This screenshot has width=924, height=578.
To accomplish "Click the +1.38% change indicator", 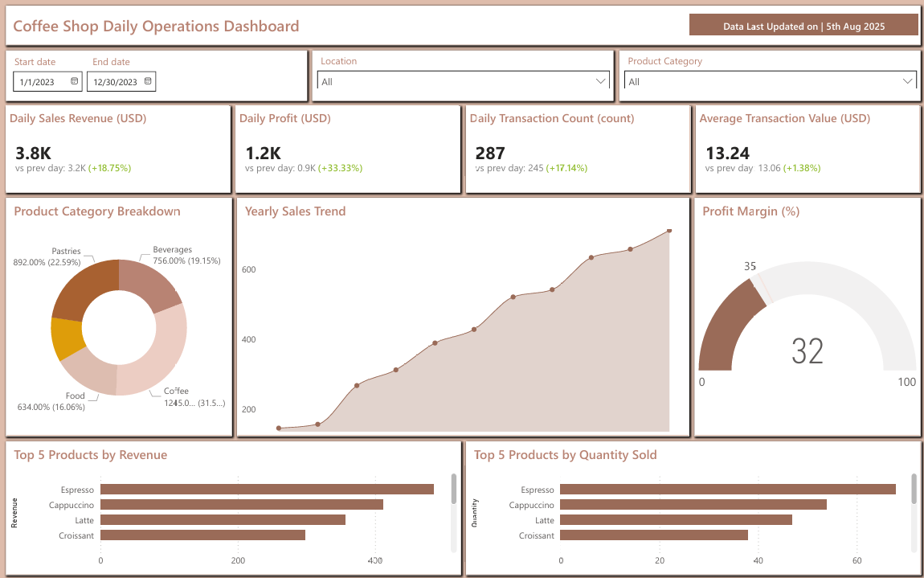I will click(x=802, y=168).
